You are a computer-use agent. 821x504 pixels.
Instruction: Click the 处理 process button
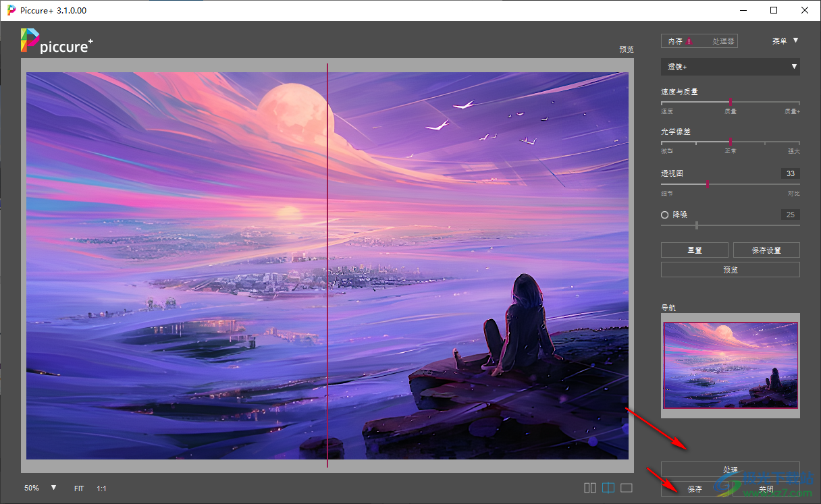point(731,469)
